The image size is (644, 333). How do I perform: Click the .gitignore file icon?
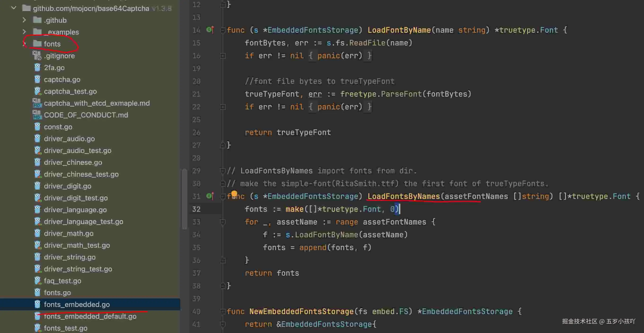(x=37, y=56)
